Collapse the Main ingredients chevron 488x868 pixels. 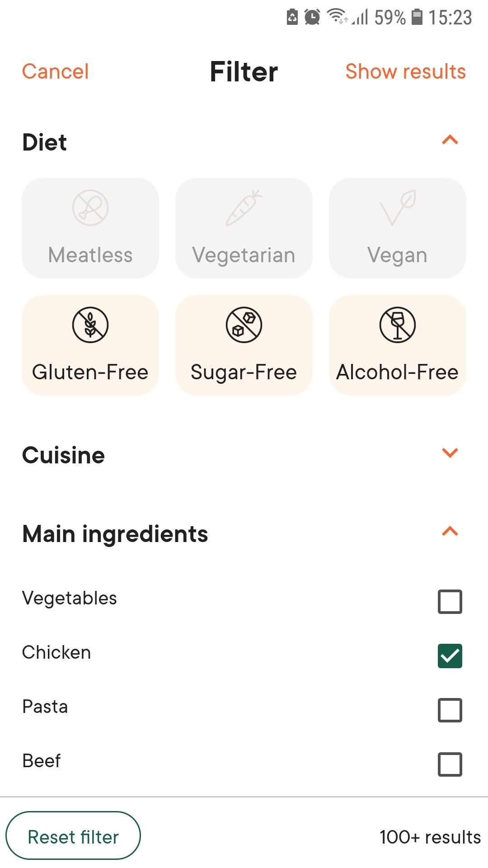click(x=450, y=531)
